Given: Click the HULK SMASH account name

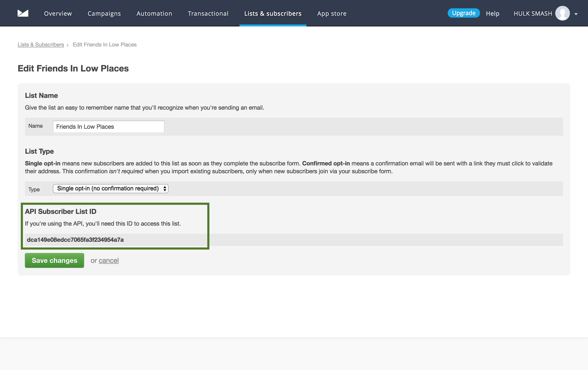Looking at the screenshot, I should [x=533, y=13].
